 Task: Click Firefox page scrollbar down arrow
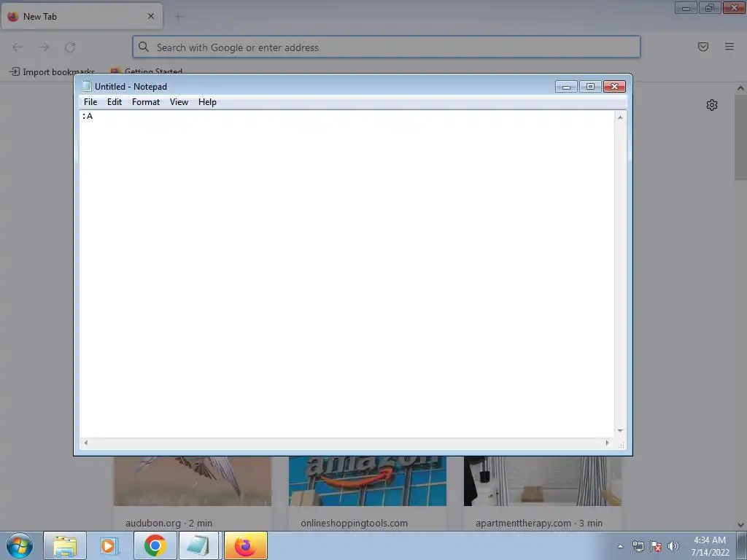pos(740,525)
